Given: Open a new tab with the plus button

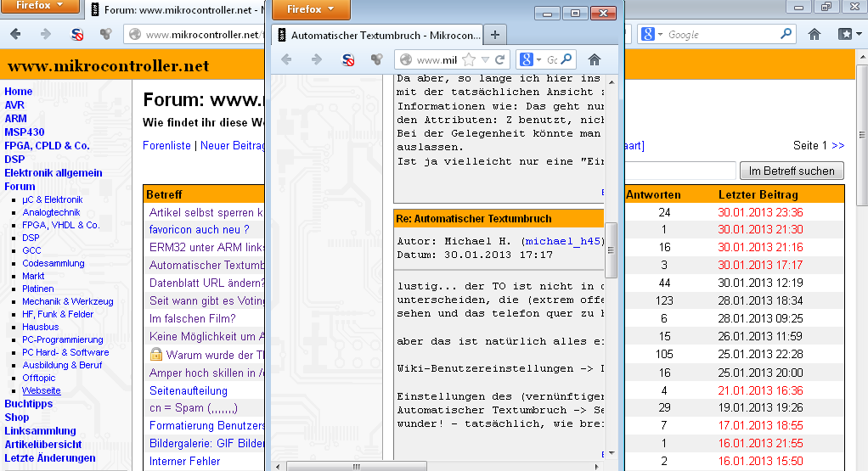Looking at the screenshot, I should point(495,35).
